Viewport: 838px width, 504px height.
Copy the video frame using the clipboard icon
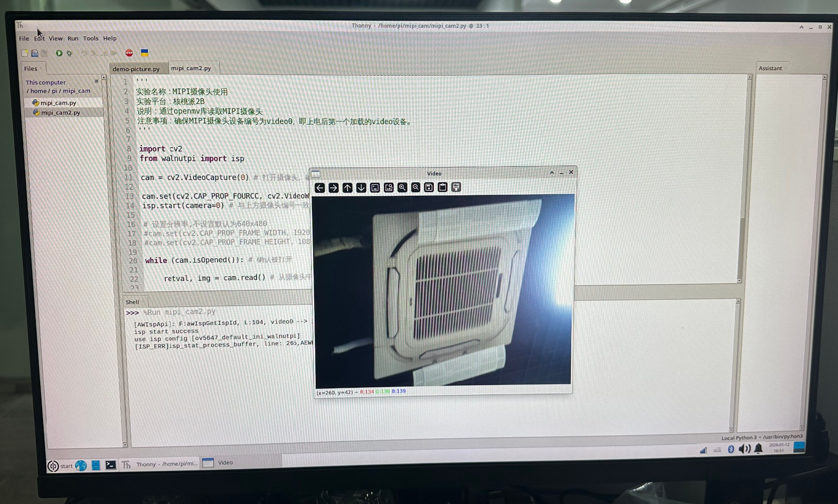pos(442,188)
